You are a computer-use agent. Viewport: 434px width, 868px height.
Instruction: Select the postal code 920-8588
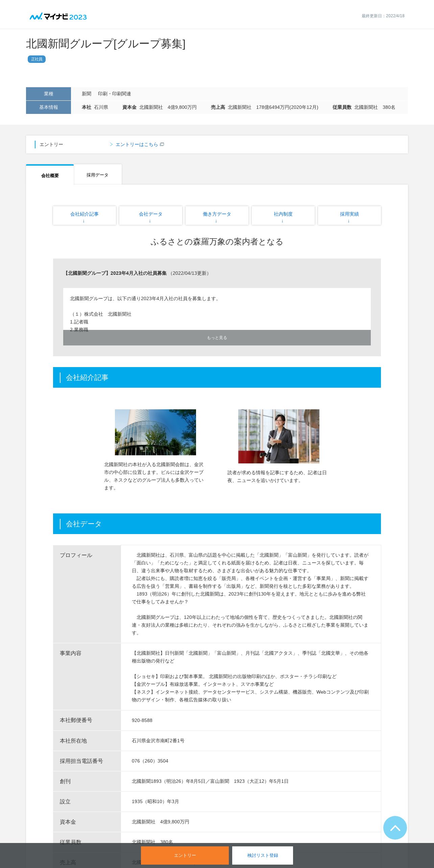(x=142, y=720)
